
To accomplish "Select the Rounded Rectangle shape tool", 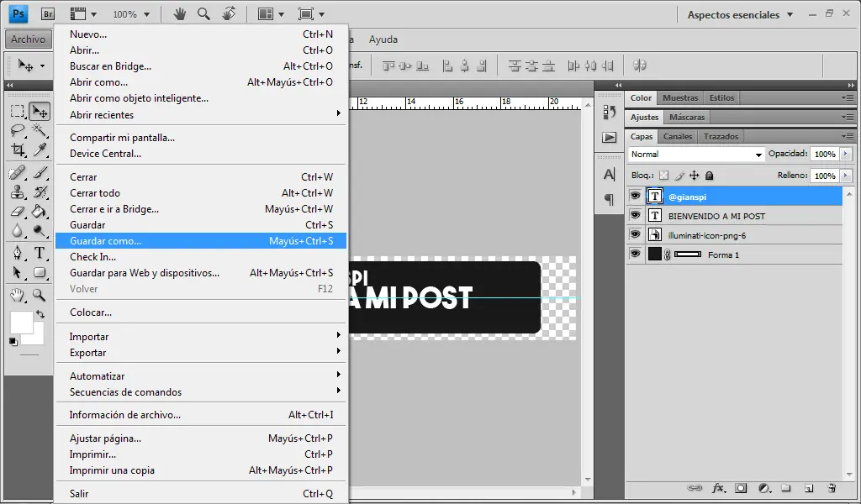I will 40,272.
